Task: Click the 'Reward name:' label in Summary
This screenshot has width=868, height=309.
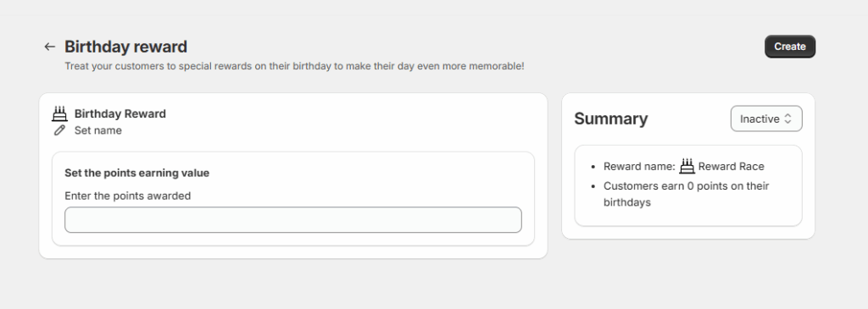Action: coord(639,167)
